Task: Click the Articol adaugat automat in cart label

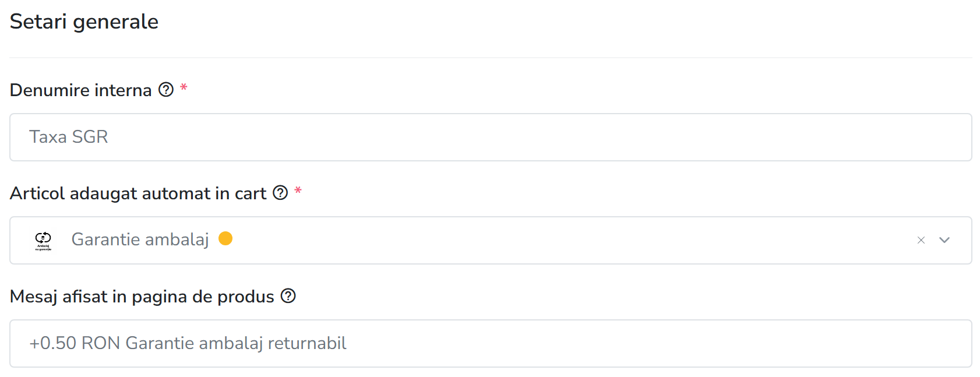Action: pyautogui.click(x=138, y=193)
